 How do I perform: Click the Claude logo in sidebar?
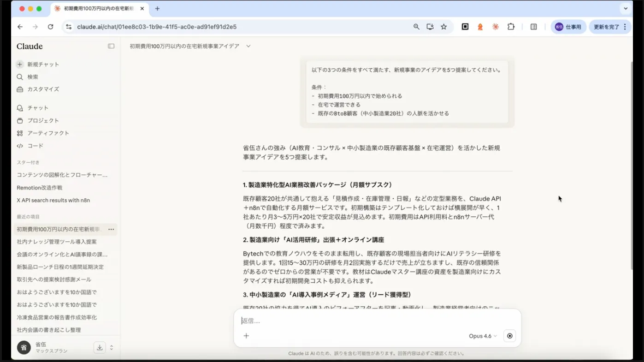30,46
